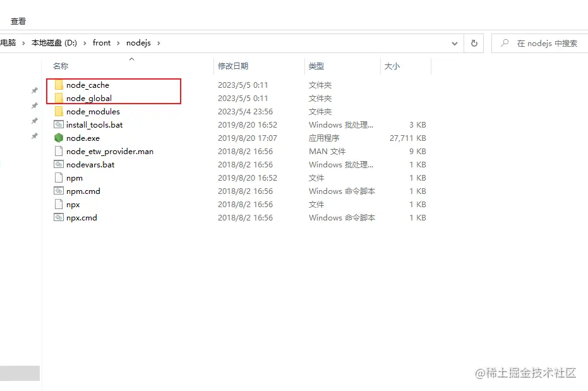Click the node_etw_provider.man file icon
Viewport: 588px width, 391px height.
pyautogui.click(x=59, y=151)
